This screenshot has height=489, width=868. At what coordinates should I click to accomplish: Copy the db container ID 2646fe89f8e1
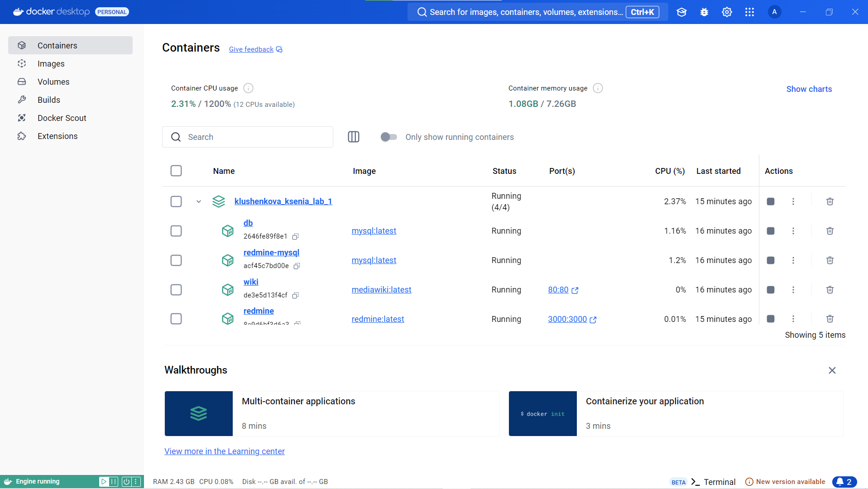(295, 236)
